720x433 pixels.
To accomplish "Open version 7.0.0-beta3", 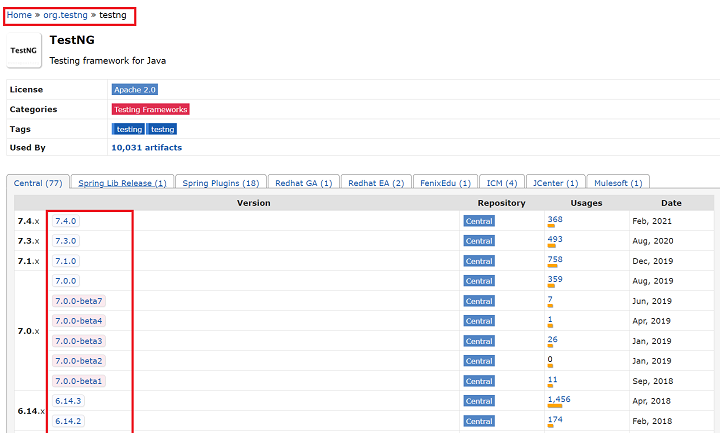I will tap(79, 341).
